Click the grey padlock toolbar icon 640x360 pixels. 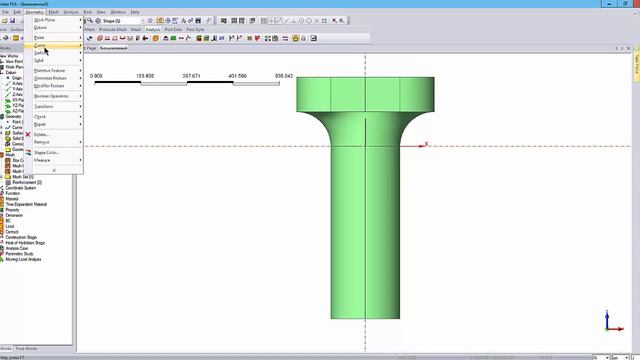click(303, 38)
